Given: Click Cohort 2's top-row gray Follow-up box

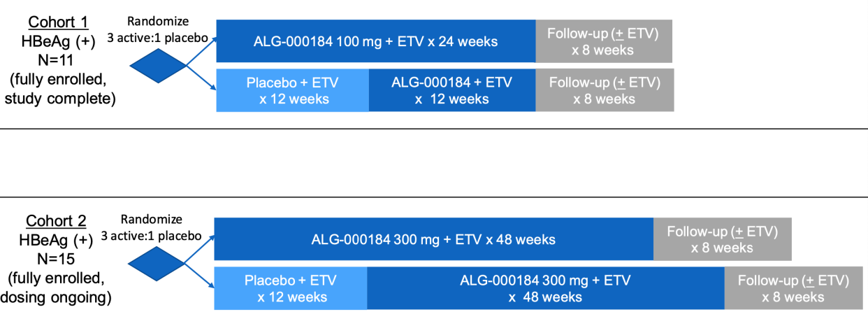Looking at the screenshot, I should pos(722,239).
